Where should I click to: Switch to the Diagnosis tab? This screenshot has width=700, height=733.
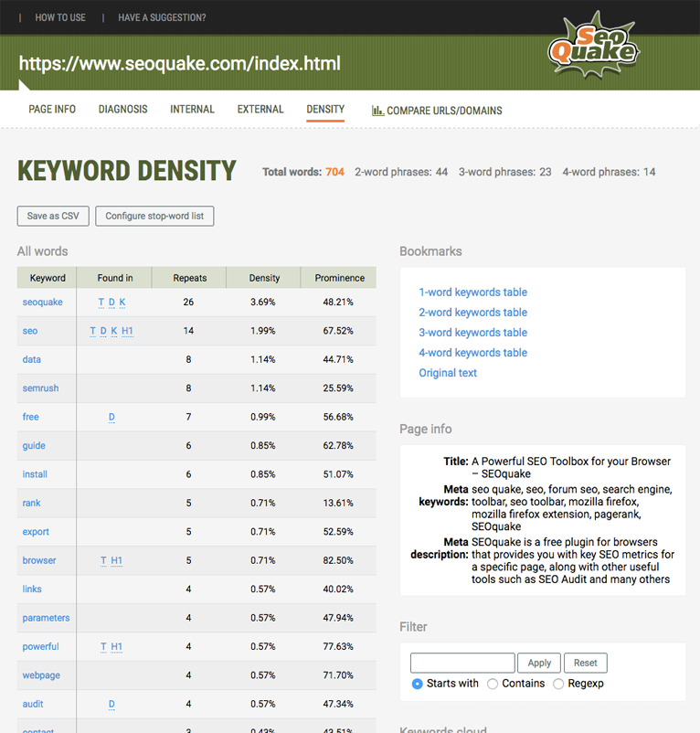[122, 110]
